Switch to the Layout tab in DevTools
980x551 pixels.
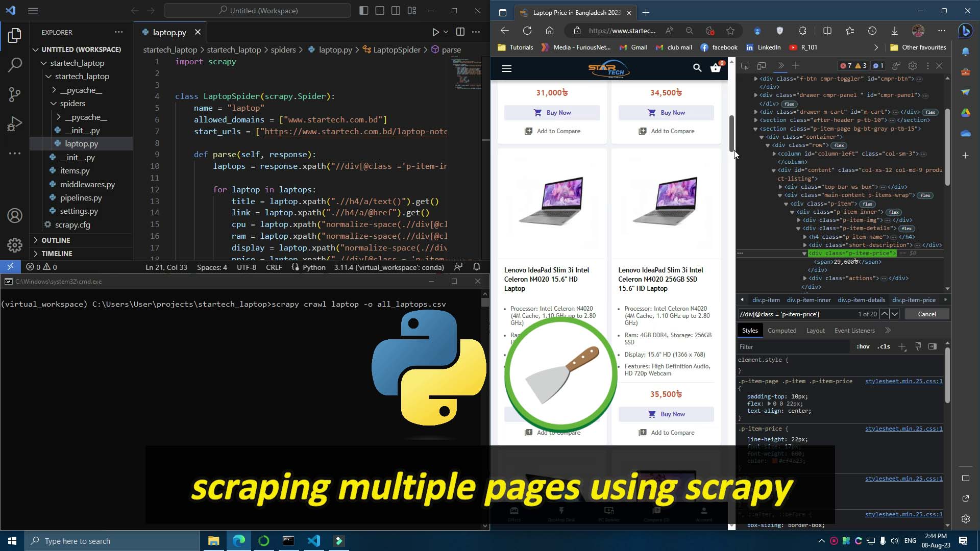pyautogui.click(x=816, y=330)
